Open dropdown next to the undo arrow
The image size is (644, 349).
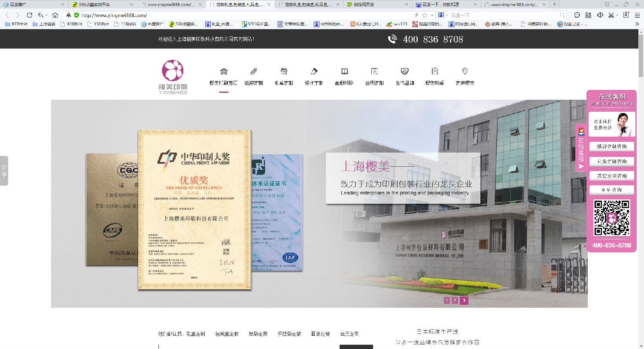pos(46,15)
